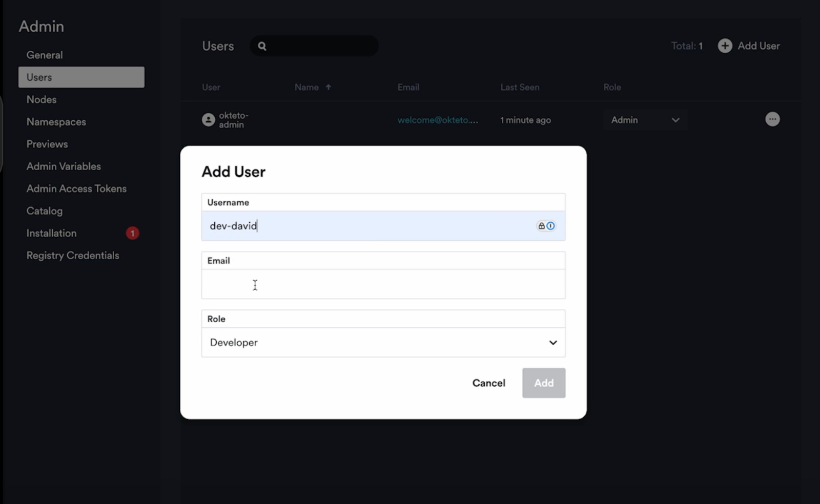
Task: Open the ellipsis menu for okteto-admin row
Action: 772,119
